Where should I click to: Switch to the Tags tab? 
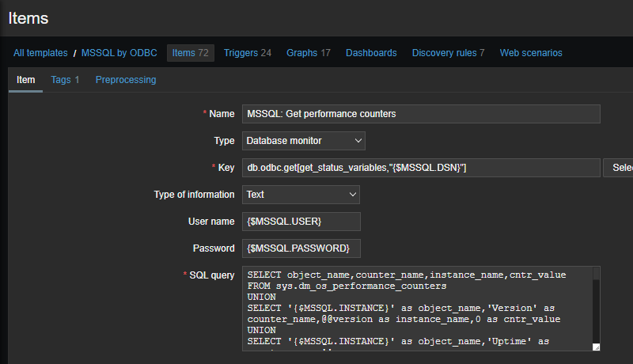pyautogui.click(x=65, y=80)
